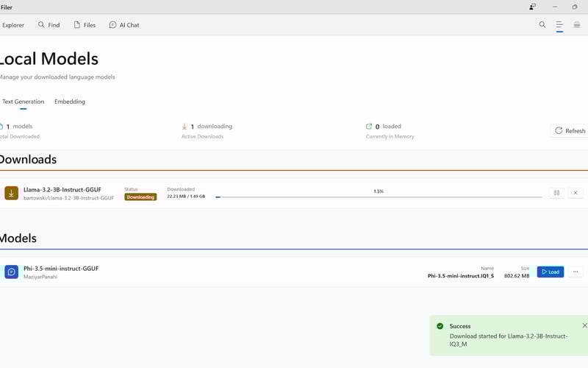Click the downloading count icon
Screen dimensions: 588x368
point(184,127)
